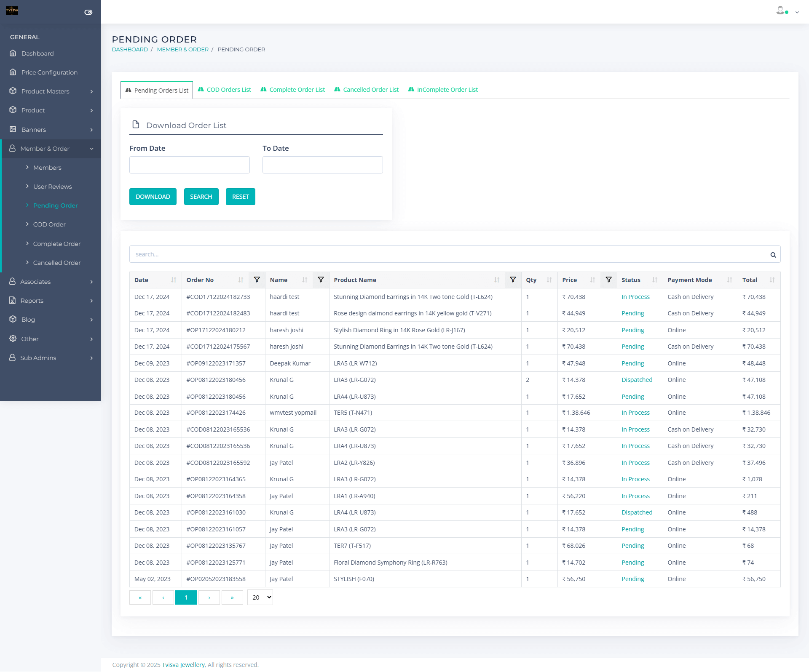This screenshot has width=809, height=672.
Task: Click the Tvisva logo in sidebar header
Action: tap(12, 11)
